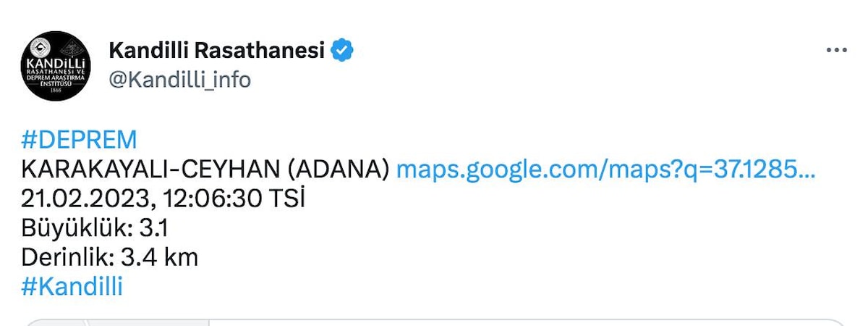
Task: Follow the maps.google.com location link
Action: coord(605,170)
